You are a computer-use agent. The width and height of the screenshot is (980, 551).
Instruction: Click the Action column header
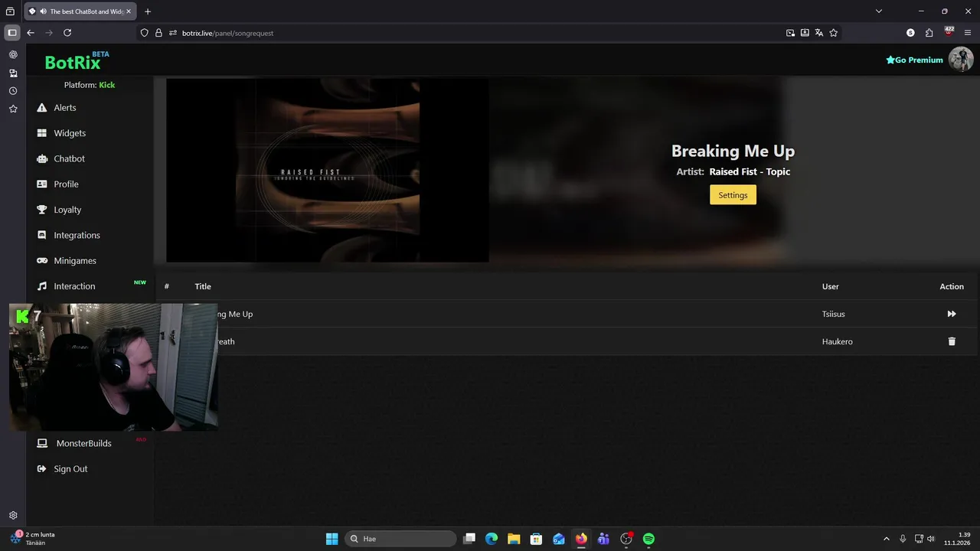point(952,286)
